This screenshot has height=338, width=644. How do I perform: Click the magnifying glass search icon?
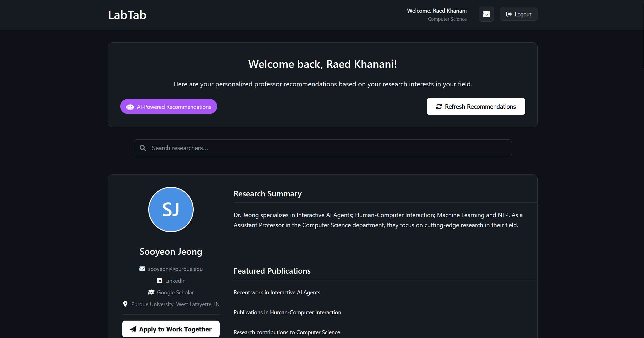pos(143,148)
